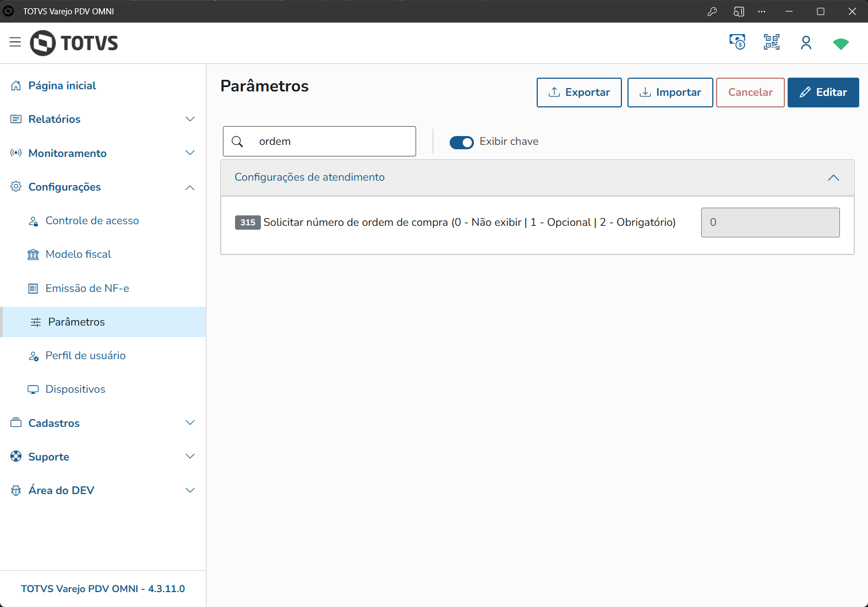Click the Cancelar button

pyautogui.click(x=750, y=93)
